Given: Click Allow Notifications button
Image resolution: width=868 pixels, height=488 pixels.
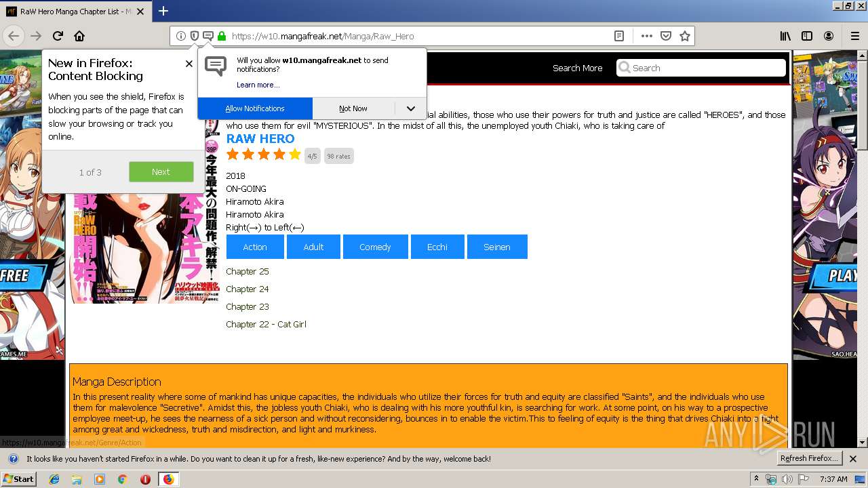Looking at the screenshot, I should point(255,108).
